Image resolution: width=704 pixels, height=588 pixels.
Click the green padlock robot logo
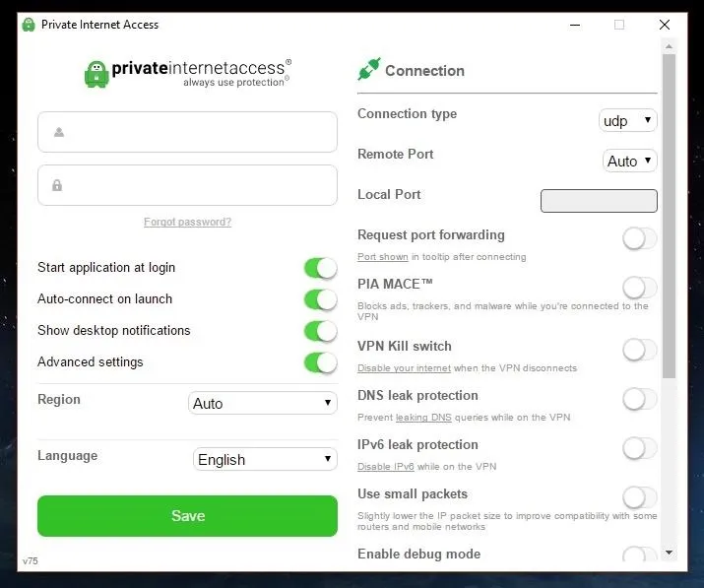pos(96,74)
